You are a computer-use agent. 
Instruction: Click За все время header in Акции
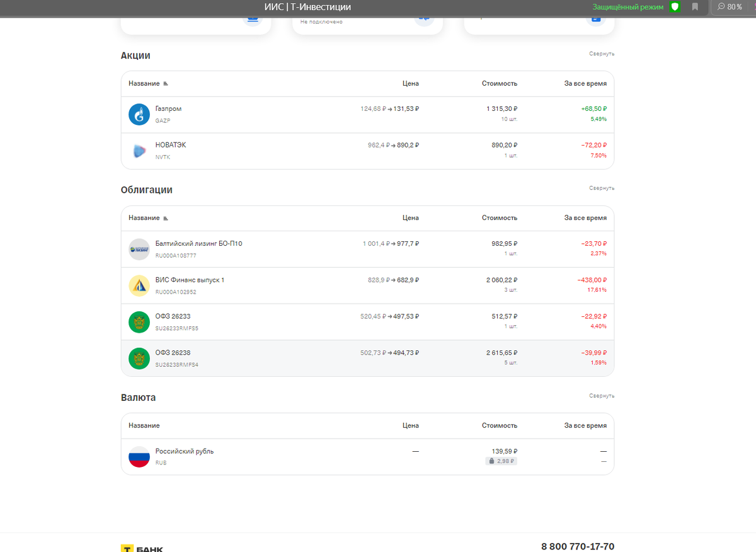pyautogui.click(x=585, y=83)
